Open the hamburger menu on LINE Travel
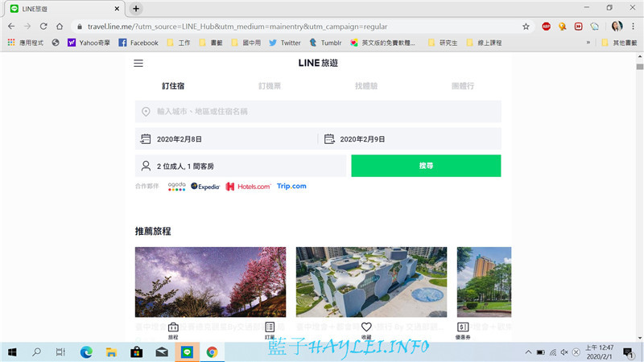 point(138,64)
